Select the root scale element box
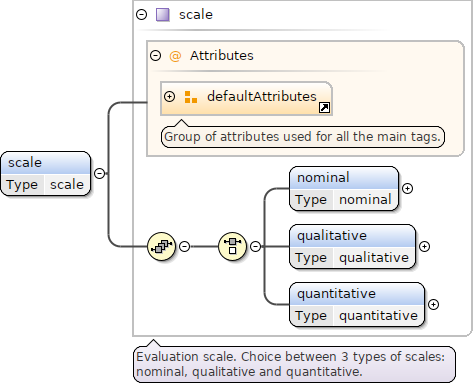 click(x=46, y=173)
